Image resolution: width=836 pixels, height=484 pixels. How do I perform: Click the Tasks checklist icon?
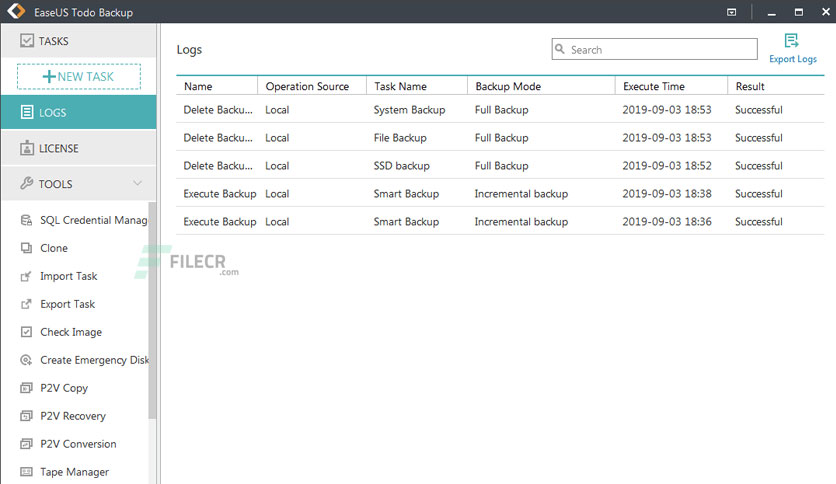(x=27, y=41)
